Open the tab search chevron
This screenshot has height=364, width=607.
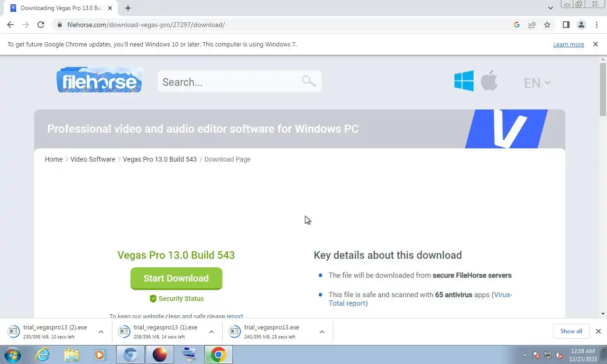[x=551, y=8]
